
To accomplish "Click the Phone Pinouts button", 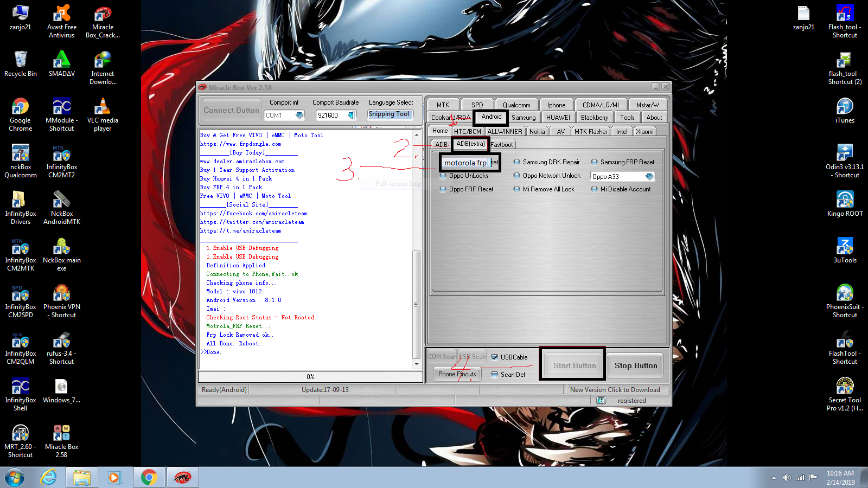I will (457, 374).
